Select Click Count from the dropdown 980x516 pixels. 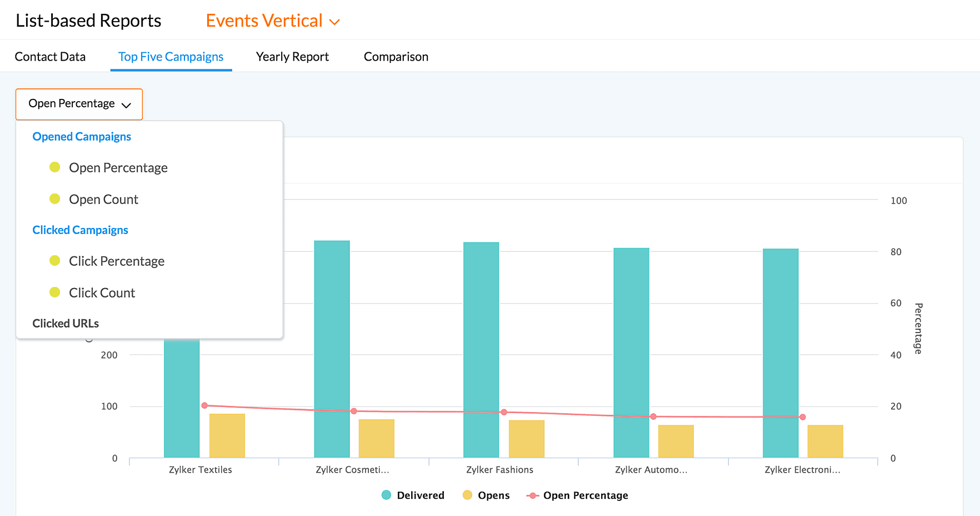(x=102, y=293)
